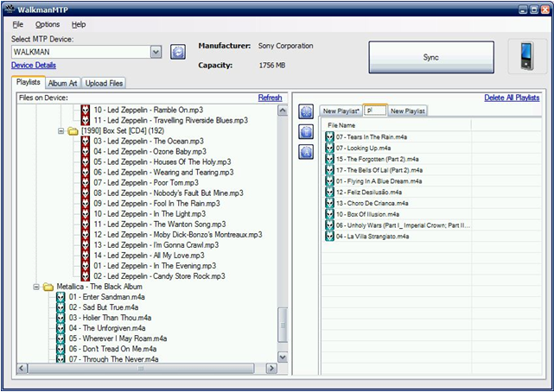The height and width of the screenshot is (392, 554).
Task: Select 02 - Led Zeppelin - Candy Store Rock.mp3
Action: pos(159,276)
